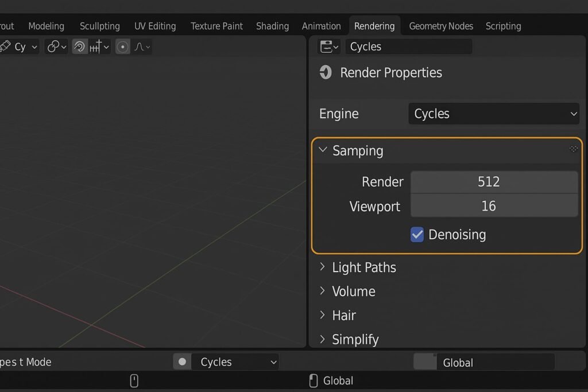
Task: Switch to the Animation workspace tab
Action: [x=322, y=26]
